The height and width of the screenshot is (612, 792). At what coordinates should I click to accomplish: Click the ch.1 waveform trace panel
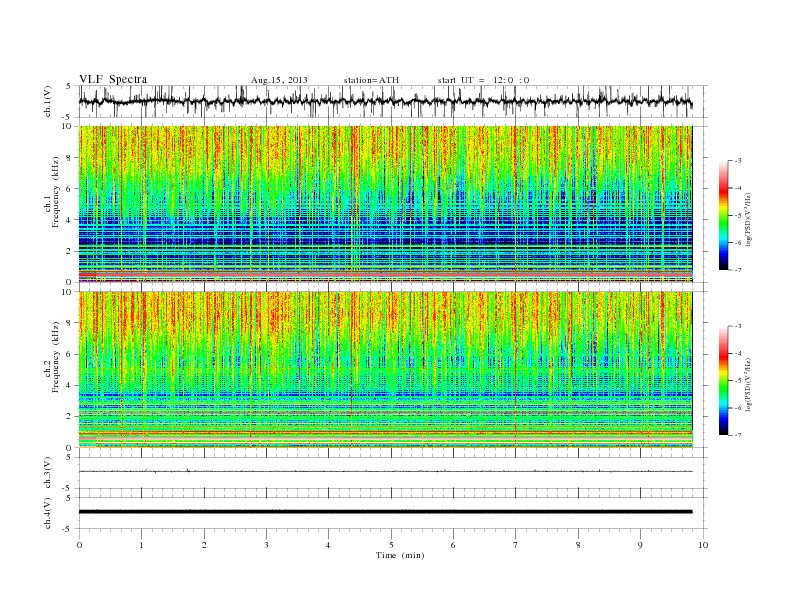click(x=393, y=101)
